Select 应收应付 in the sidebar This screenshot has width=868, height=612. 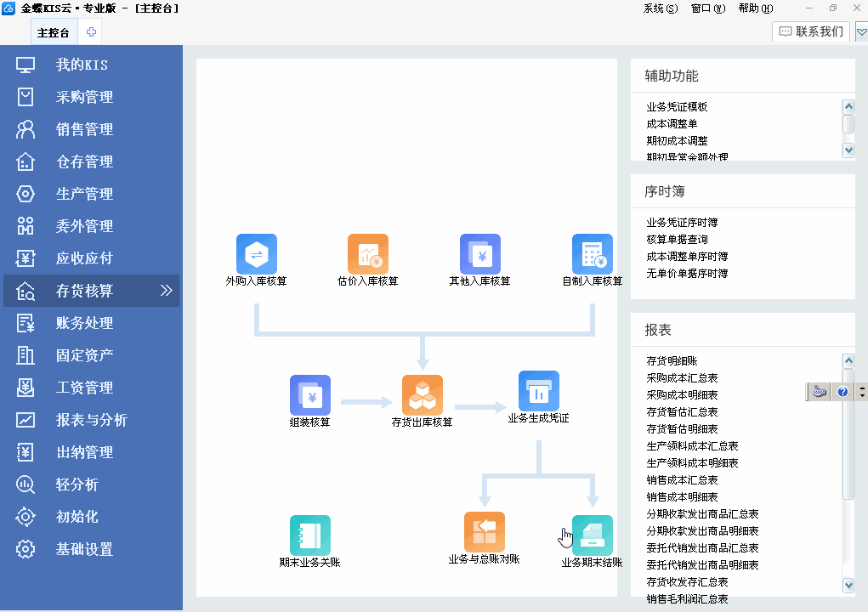pos(91,258)
